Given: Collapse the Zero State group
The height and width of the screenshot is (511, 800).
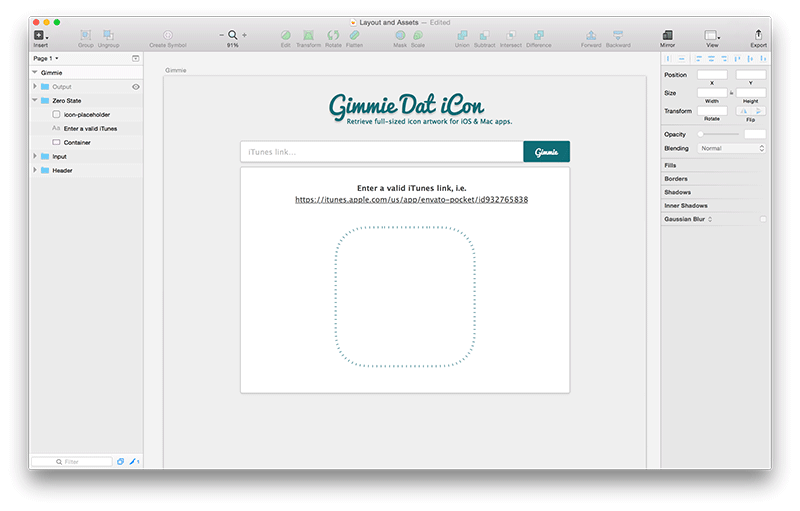Looking at the screenshot, I should [35, 100].
